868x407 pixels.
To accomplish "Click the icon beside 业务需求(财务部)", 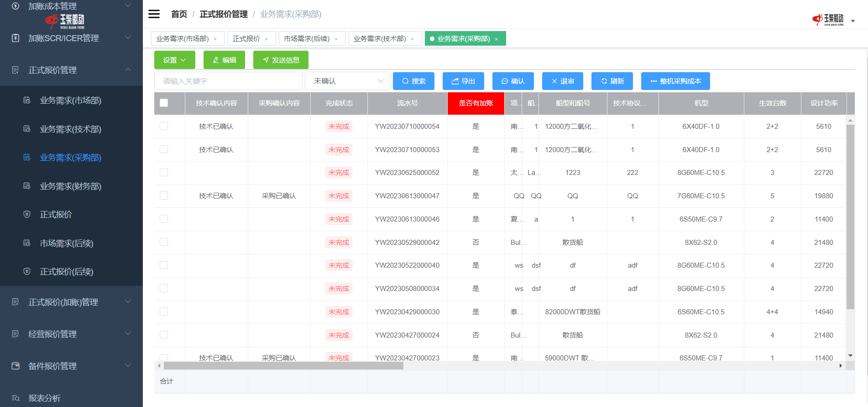I will click(x=27, y=186).
